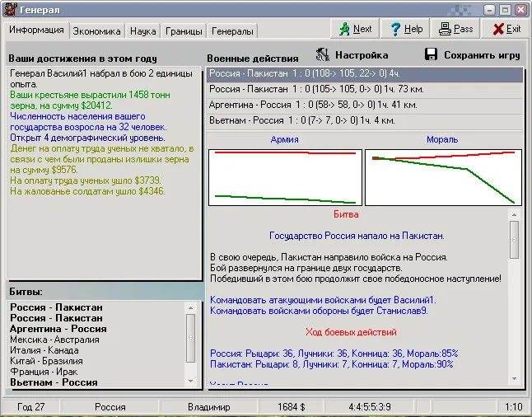Pick Китай - Бразилия from battles list

coord(46,361)
